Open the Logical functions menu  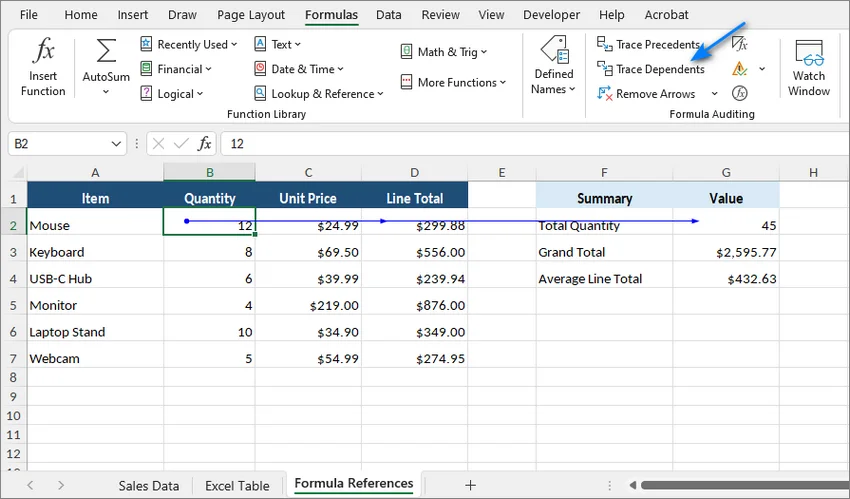171,94
